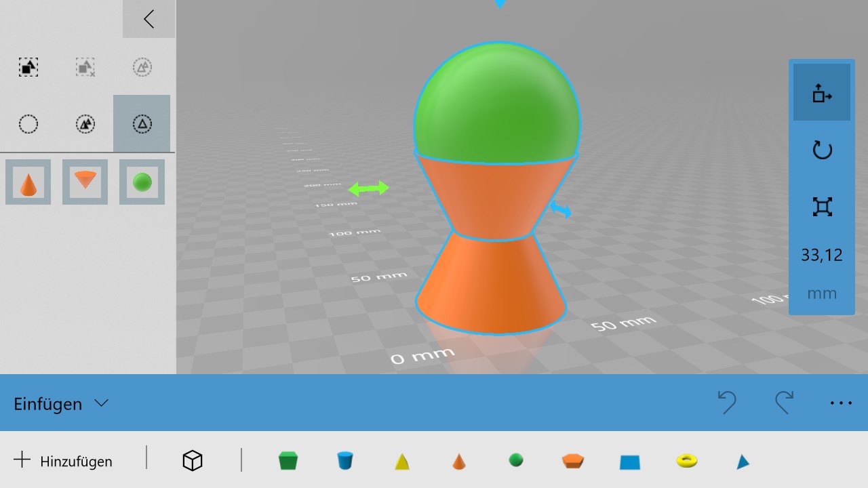
Task: Click the blue double-arrow move handle
Action: (560, 209)
